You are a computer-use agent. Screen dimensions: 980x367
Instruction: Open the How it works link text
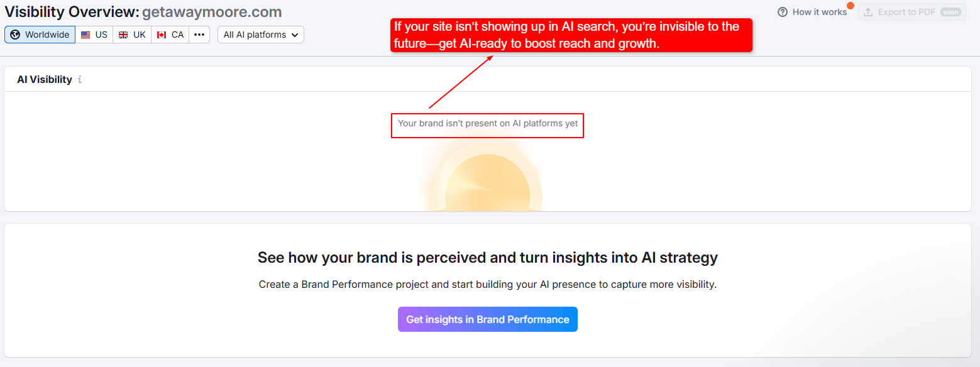point(819,12)
